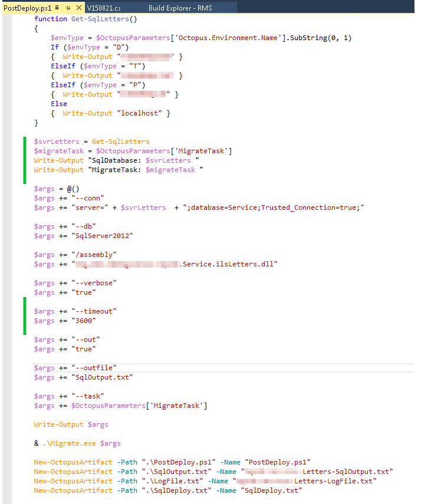
Task: Place cursor on the "localhost" string
Action: tap(142, 113)
